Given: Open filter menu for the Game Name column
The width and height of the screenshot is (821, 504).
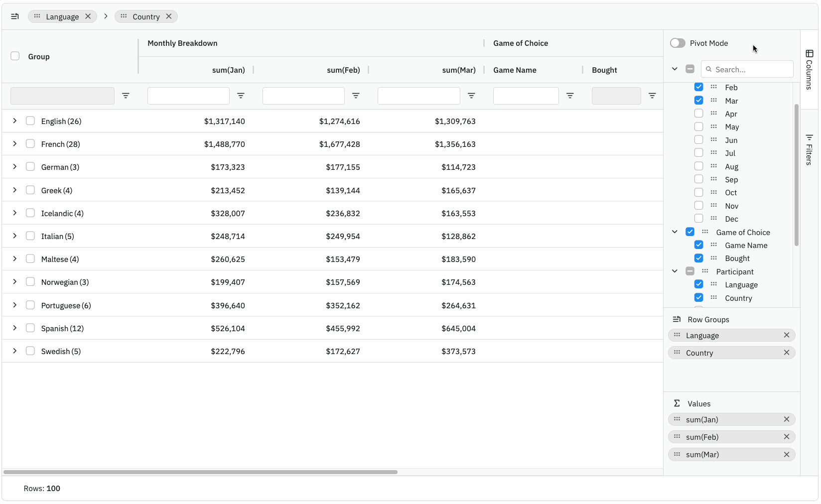Looking at the screenshot, I should coord(570,96).
